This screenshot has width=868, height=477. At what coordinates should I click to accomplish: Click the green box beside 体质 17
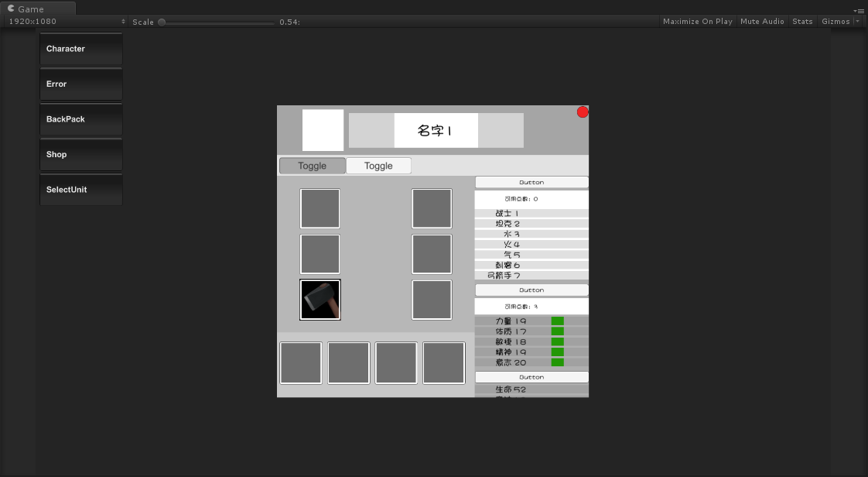click(558, 331)
